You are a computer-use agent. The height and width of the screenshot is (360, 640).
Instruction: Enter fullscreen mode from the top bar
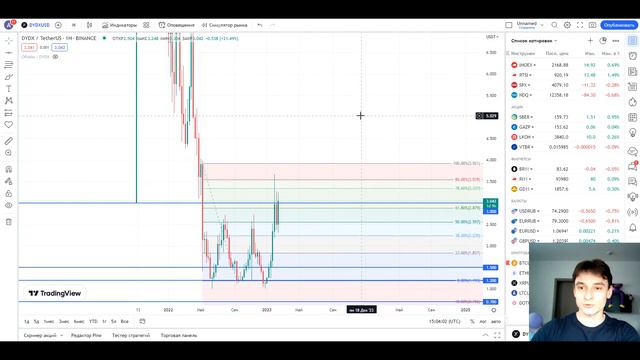pos(580,25)
